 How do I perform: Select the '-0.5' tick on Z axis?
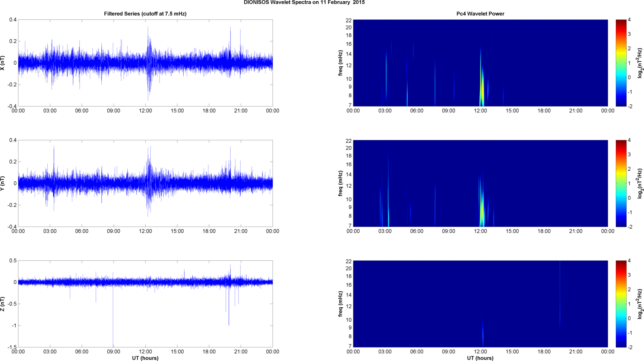12,304
